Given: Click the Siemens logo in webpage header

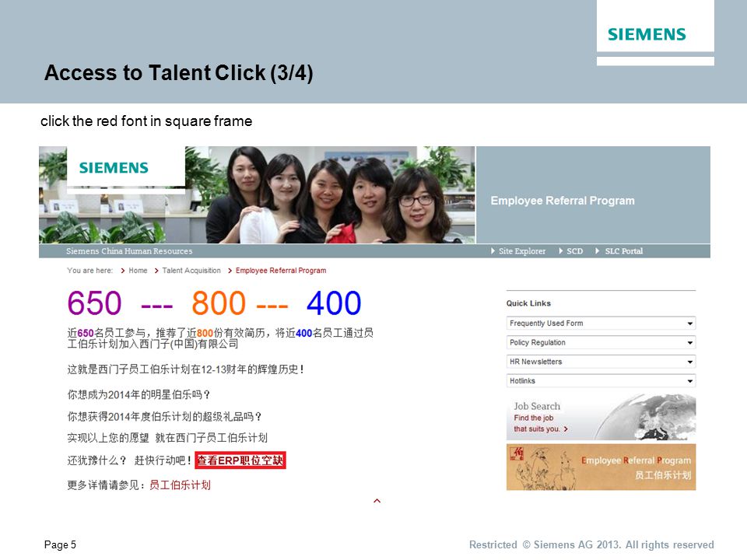Looking at the screenshot, I should point(114,168).
